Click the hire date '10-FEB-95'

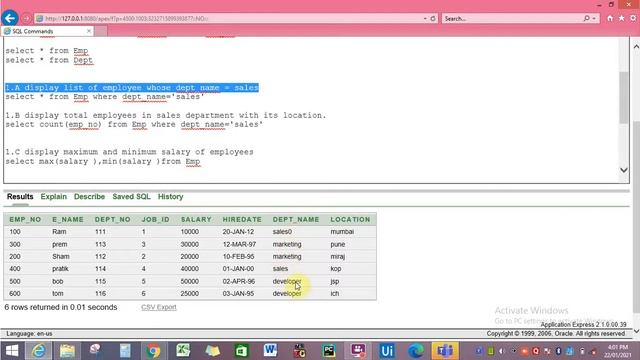coord(238,257)
